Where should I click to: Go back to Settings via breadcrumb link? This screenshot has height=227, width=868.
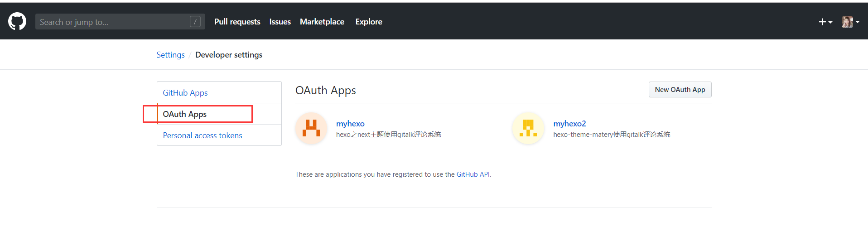point(170,55)
